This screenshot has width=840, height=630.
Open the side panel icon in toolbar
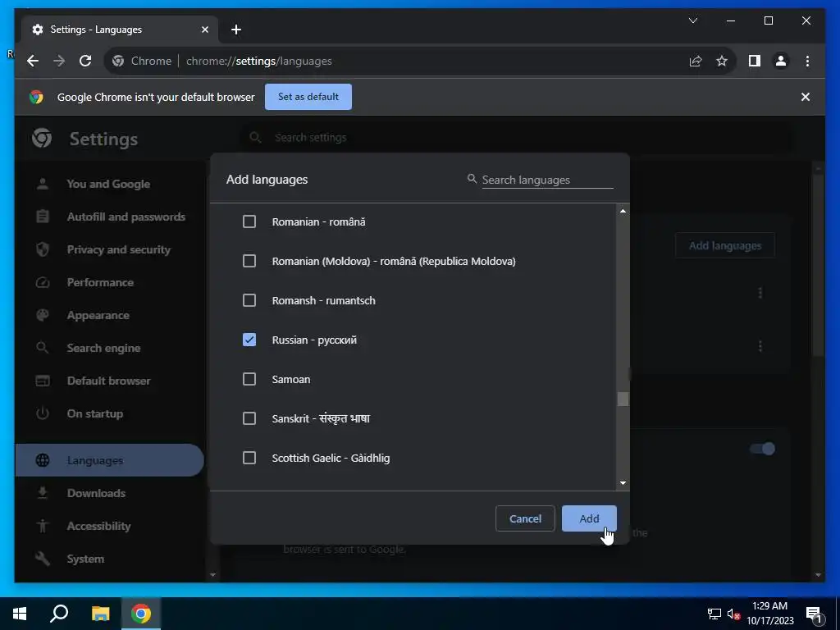tap(755, 61)
